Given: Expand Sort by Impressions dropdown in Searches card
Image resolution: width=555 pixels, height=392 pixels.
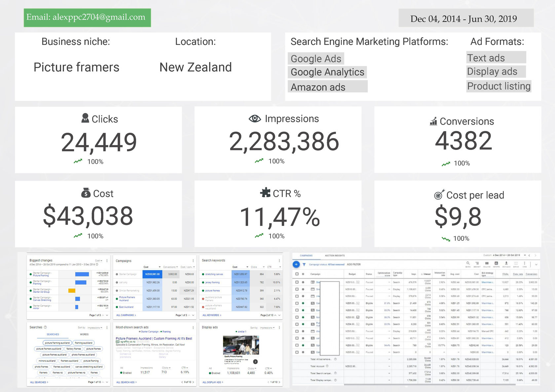Looking at the screenshot, I should click(95, 328).
